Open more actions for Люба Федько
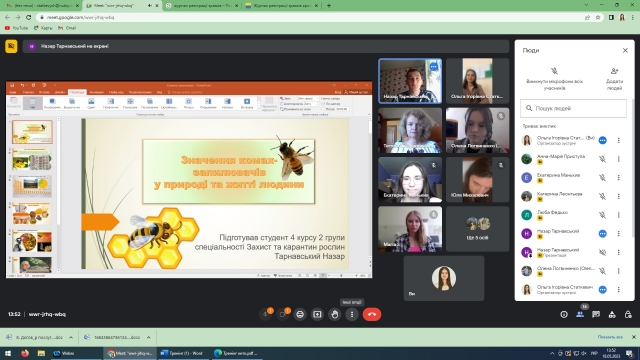The height and width of the screenshot is (360, 640). tap(619, 215)
